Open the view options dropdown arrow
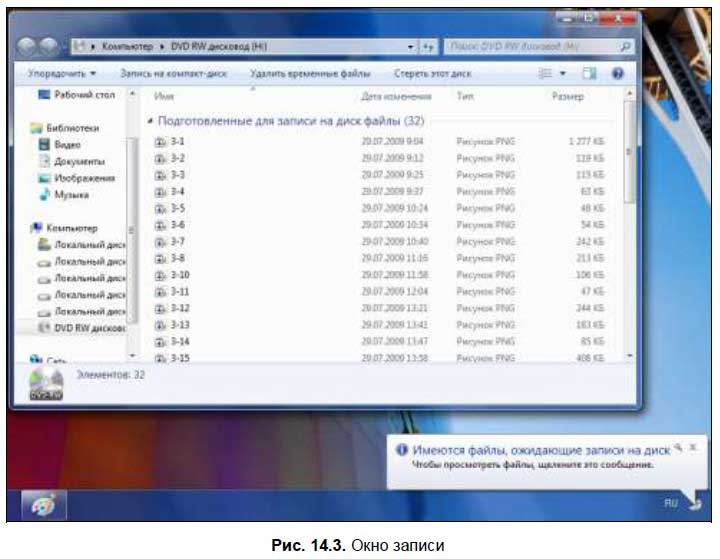720x559 pixels. [x=562, y=73]
